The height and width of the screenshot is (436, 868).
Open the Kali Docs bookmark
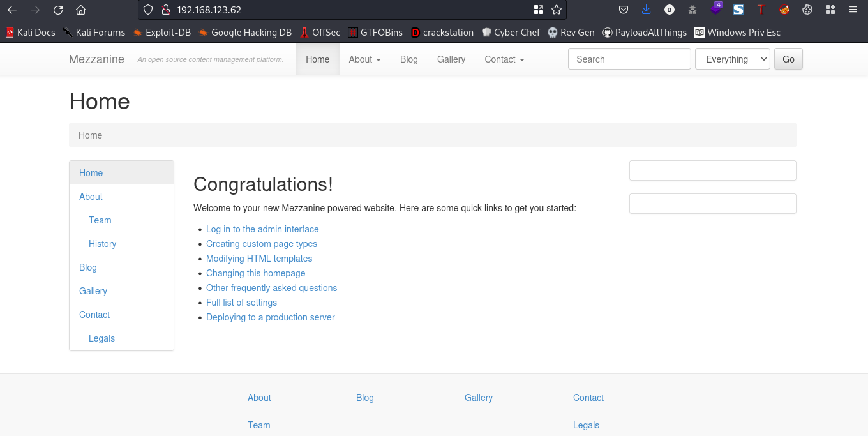pos(30,32)
